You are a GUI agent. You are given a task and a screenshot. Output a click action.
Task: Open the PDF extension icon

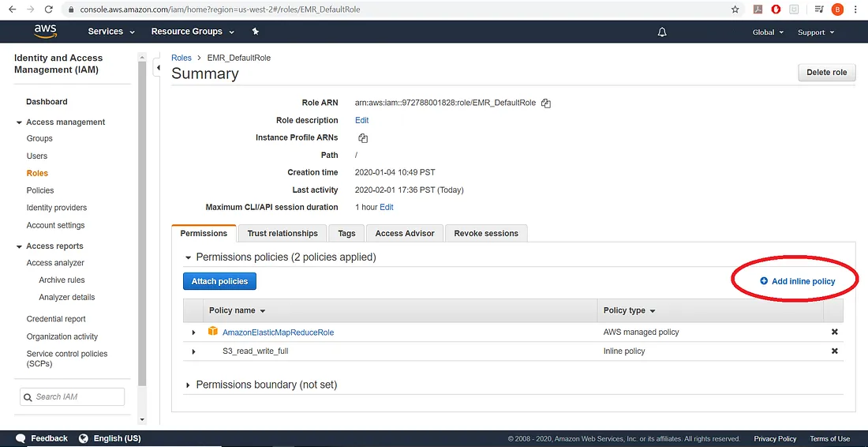click(758, 9)
